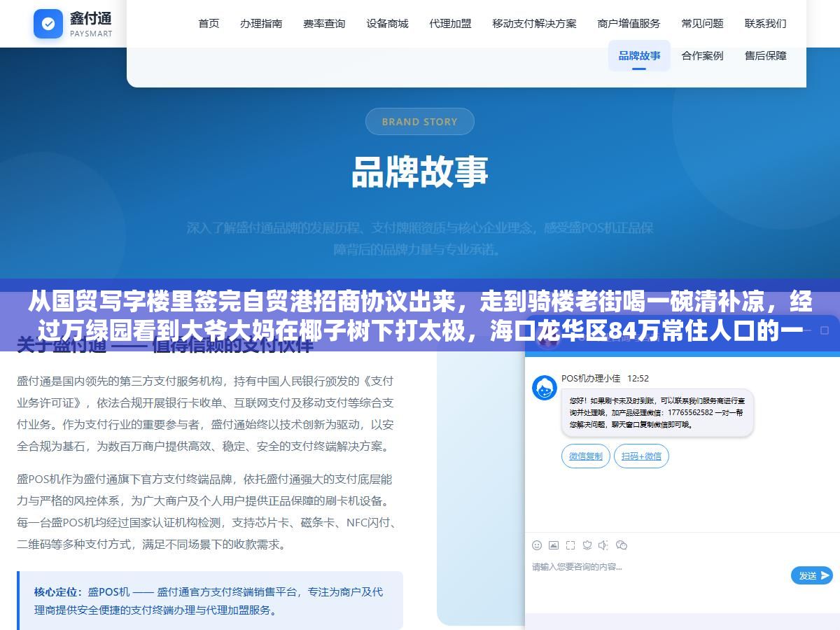The width and height of the screenshot is (840, 630).
Task: Click the screenshot capture icon in chat
Action: [570, 545]
